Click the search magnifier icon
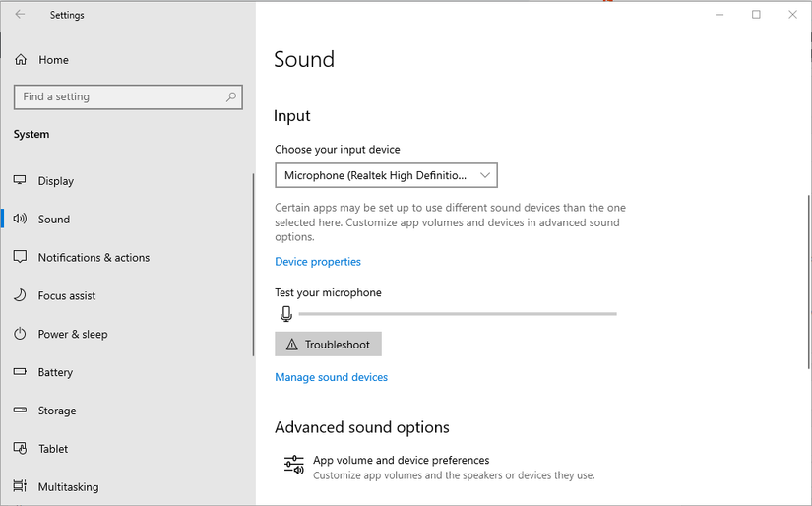 tap(231, 96)
